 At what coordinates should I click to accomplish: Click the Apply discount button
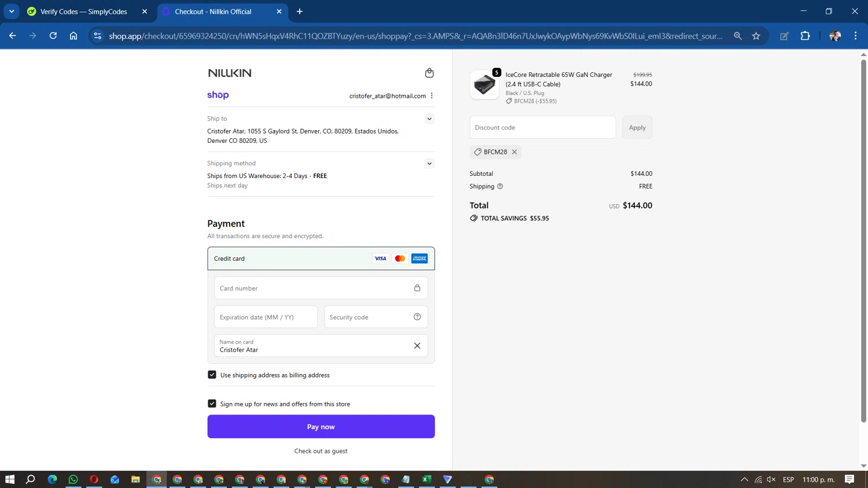click(x=637, y=127)
